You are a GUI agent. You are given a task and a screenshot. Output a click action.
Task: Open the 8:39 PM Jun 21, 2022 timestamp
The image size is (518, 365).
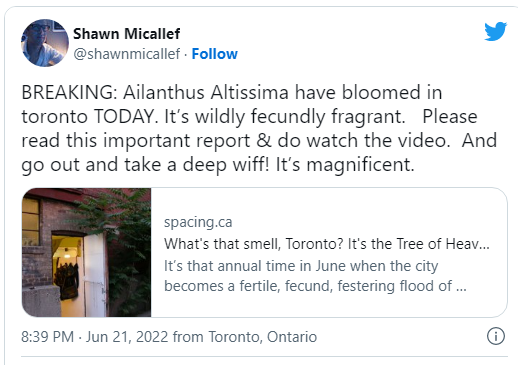click(x=94, y=337)
